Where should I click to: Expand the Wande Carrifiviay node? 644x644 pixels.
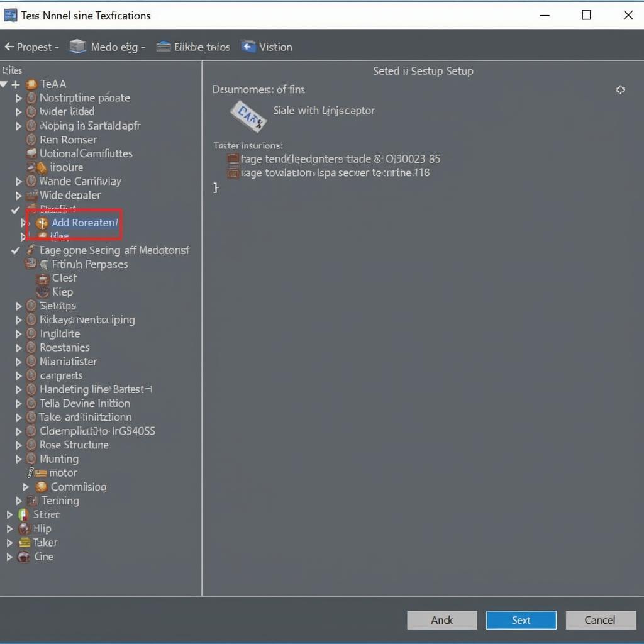[x=18, y=181]
